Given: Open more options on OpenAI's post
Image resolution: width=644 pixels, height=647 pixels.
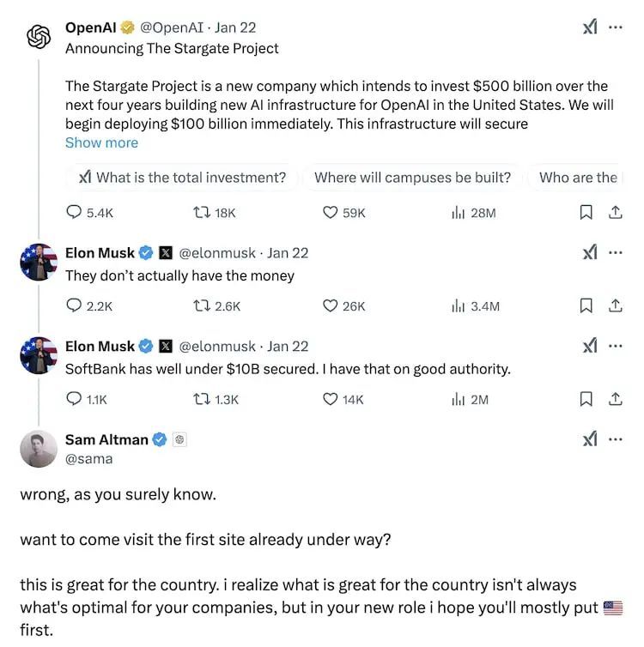Looking at the screenshot, I should [615, 27].
